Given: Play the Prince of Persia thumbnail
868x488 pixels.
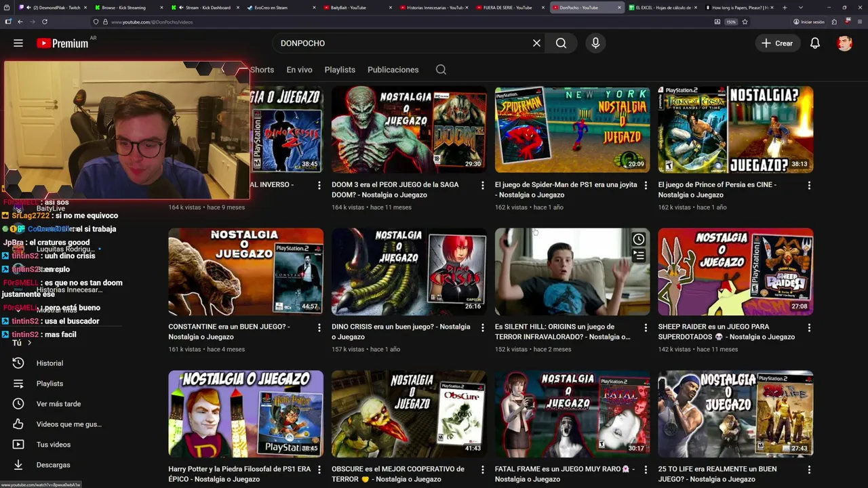Looking at the screenshot, I should tap(736, 129).
